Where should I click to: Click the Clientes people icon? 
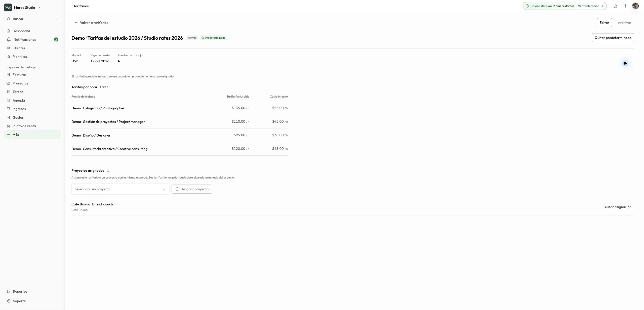coord(8,48)
